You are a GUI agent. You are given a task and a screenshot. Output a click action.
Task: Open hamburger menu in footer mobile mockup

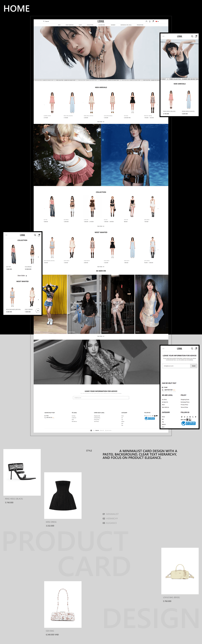click(163, 349)
